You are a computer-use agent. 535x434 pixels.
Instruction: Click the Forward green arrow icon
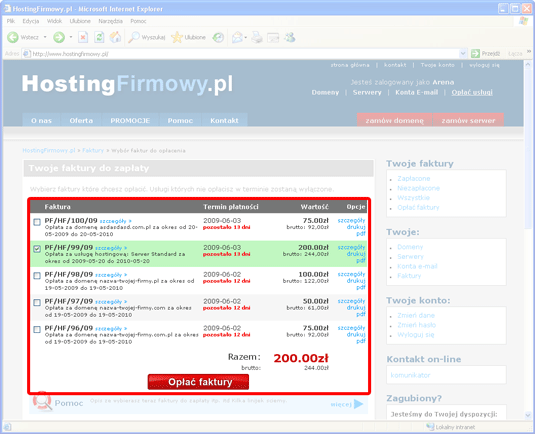pyautogui.click(x=59, y=37)
